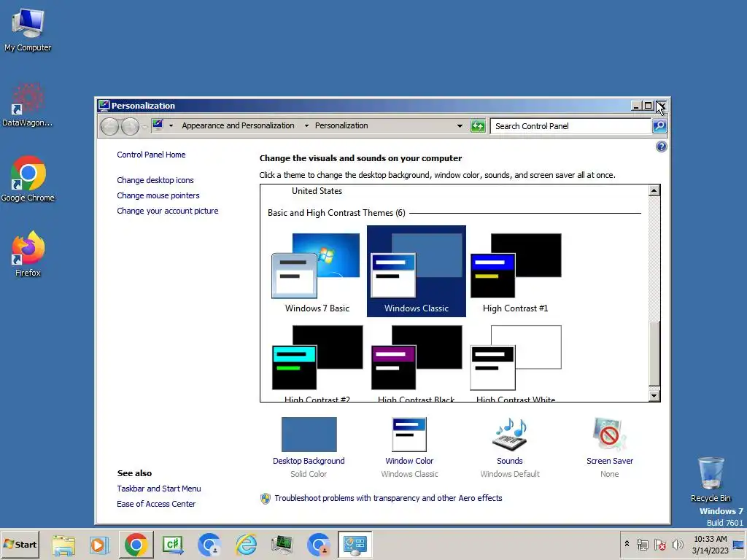Open the address bar history dropdown
This screenshot has height=560, width=747.
click(460, 125)
